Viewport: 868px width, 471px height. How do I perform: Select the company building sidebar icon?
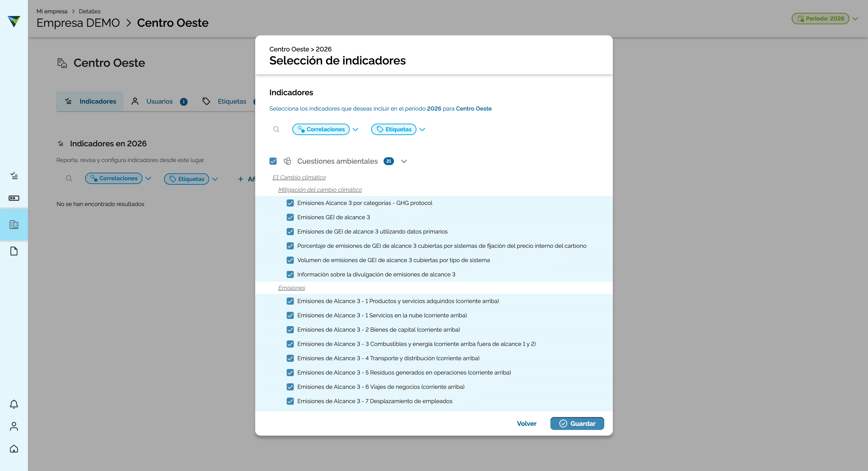tap(14, 225)
